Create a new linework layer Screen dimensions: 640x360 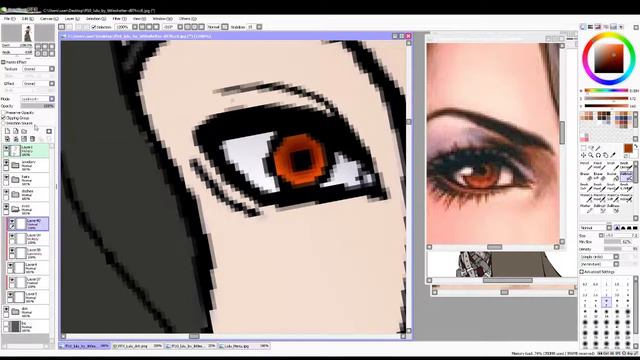click(16, 131)
